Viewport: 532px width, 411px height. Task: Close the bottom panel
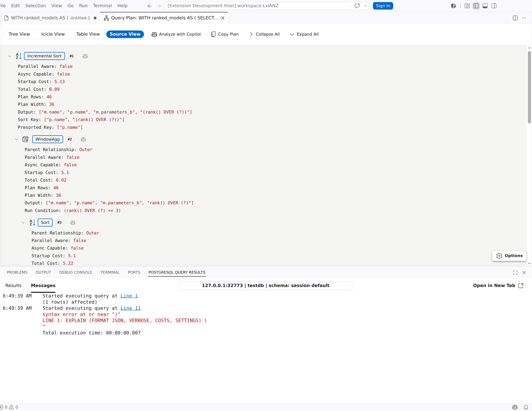tap(524, 273)
